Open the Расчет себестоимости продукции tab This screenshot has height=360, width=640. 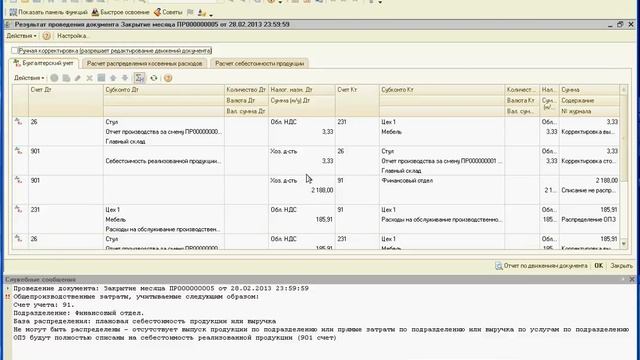[260, 64]
